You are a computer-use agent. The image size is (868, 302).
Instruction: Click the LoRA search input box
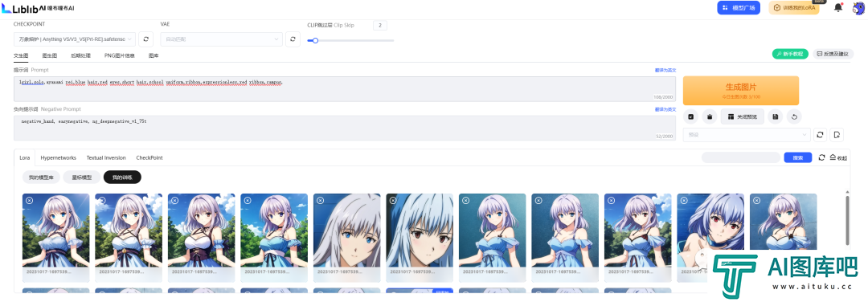741,157
